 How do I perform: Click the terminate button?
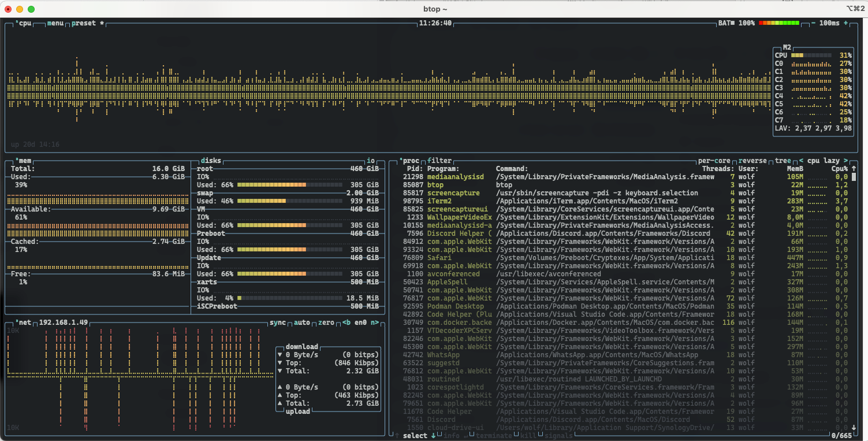point(493,435)
